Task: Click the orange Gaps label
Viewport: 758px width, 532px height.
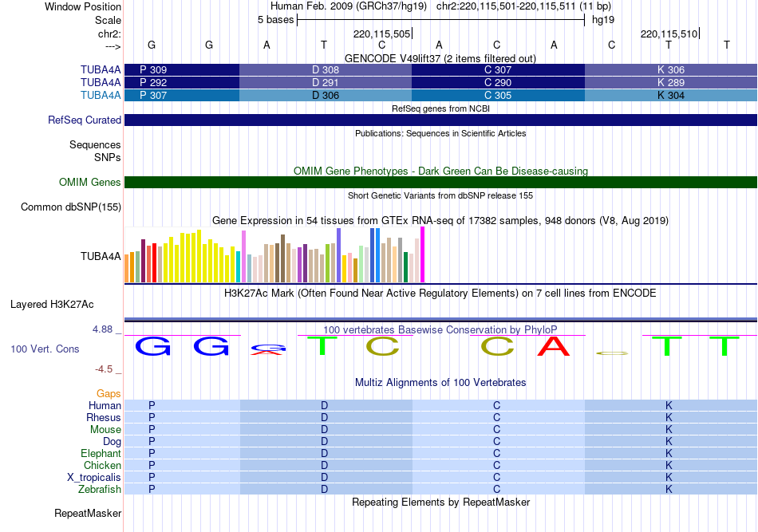Action: click(x=109, y=393)
